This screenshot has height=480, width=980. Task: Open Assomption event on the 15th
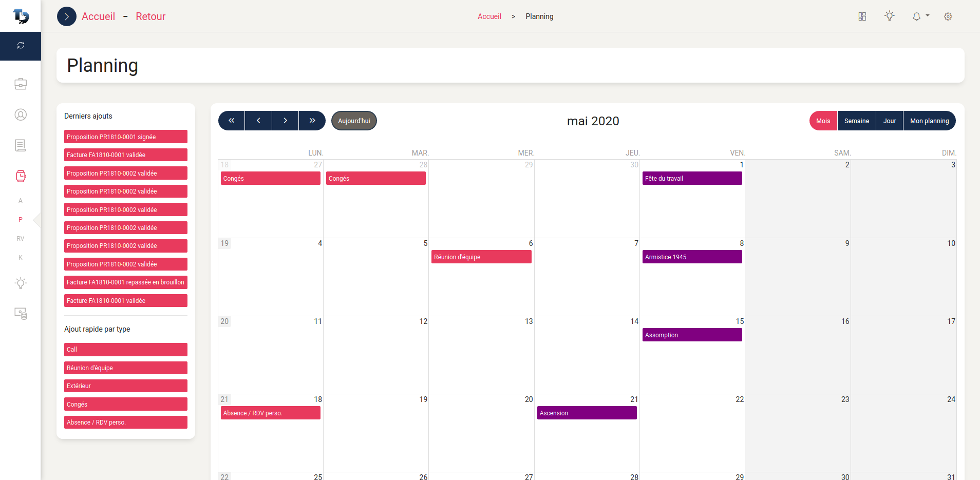(x=692, y=335)
